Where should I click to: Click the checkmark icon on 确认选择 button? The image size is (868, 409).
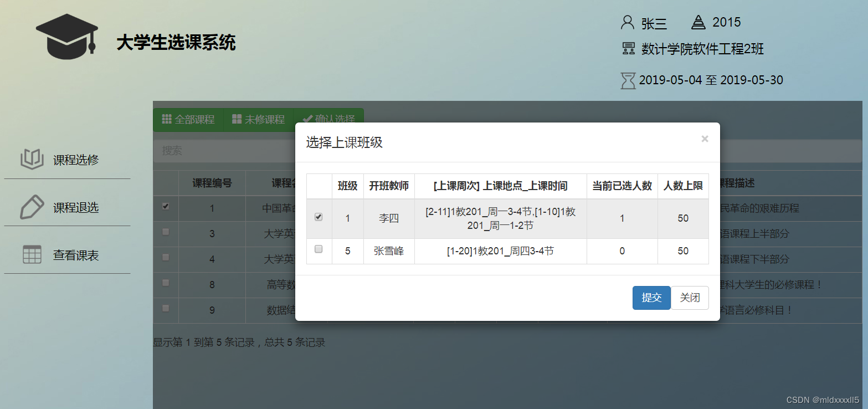(307, 119)
